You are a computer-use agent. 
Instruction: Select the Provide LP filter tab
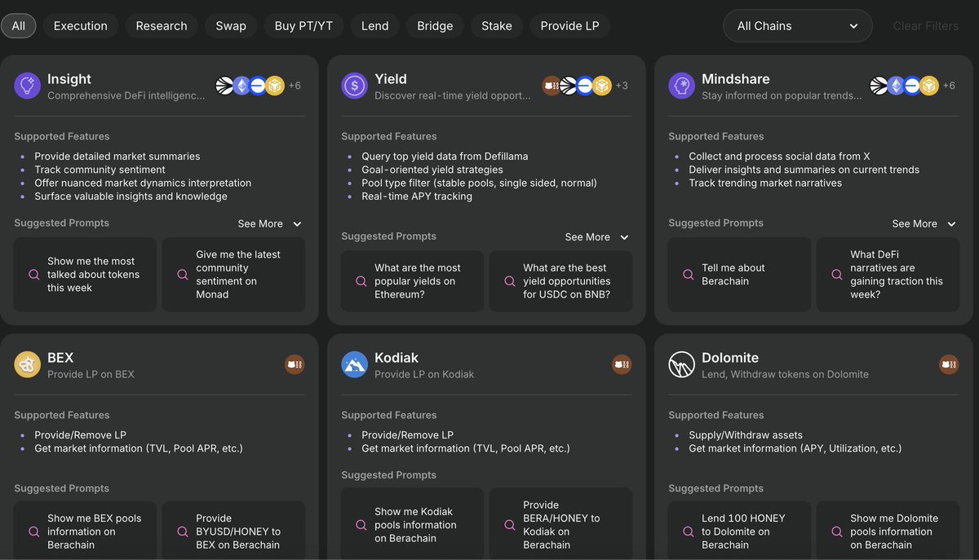pos(569,26)
